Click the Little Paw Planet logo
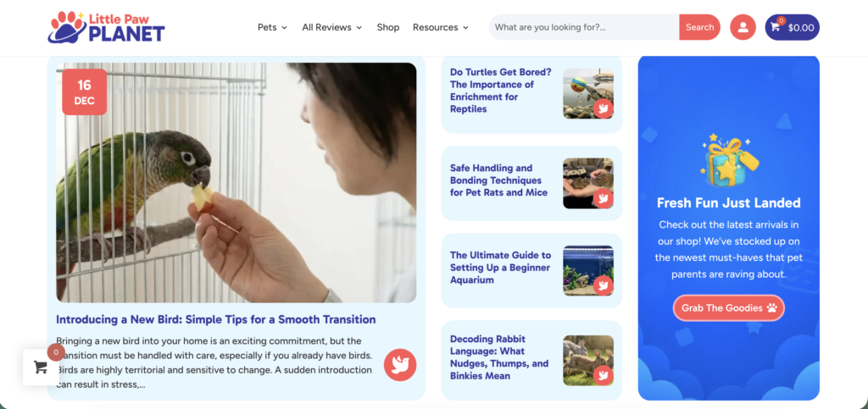 click(x=106, y=27)
